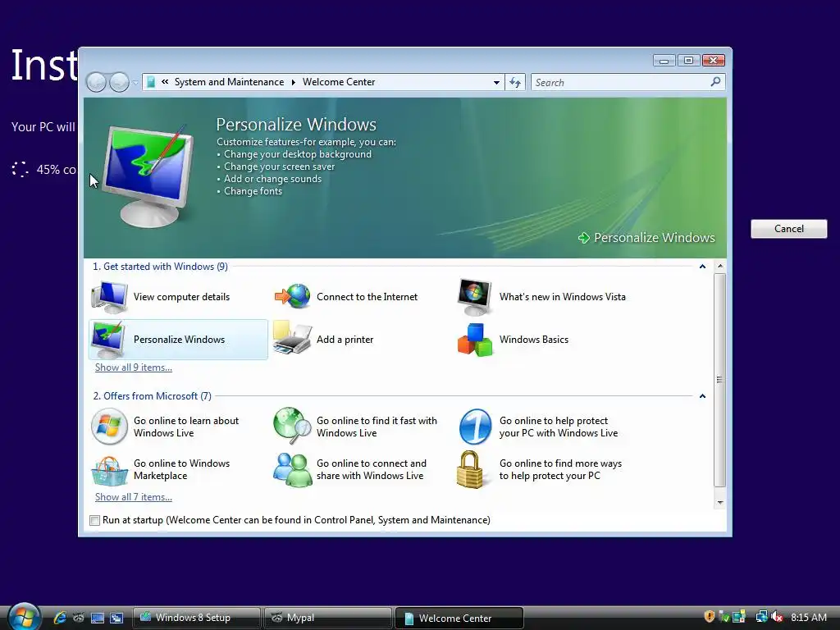The width and height of the screenshot is (840, 630).
Task: Open the Windows Marketplace basket icon
Action: coord(109,470)
